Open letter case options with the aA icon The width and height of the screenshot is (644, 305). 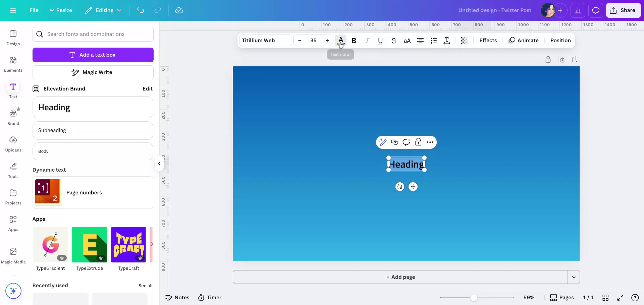click(407, 40)
